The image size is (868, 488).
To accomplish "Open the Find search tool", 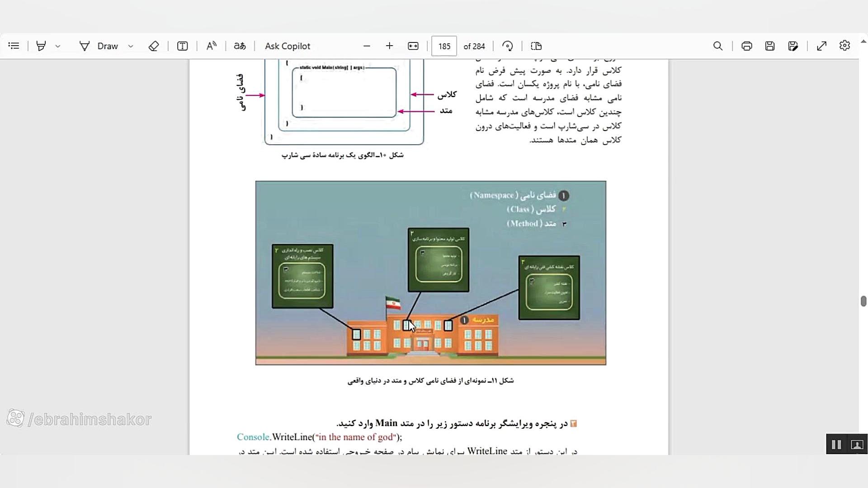I will (x=718, y=46).
